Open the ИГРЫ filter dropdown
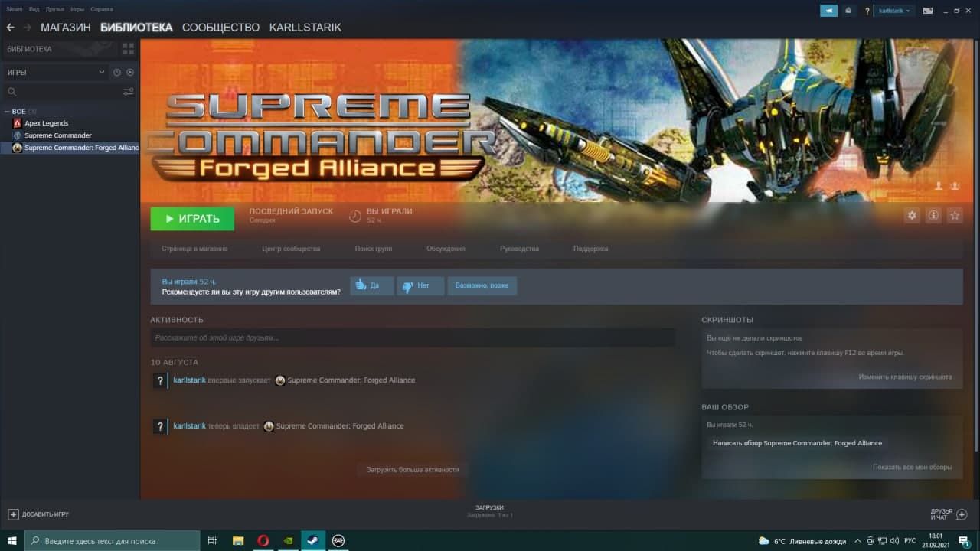This screenshot has height=551, width=980. pos(55,72)
